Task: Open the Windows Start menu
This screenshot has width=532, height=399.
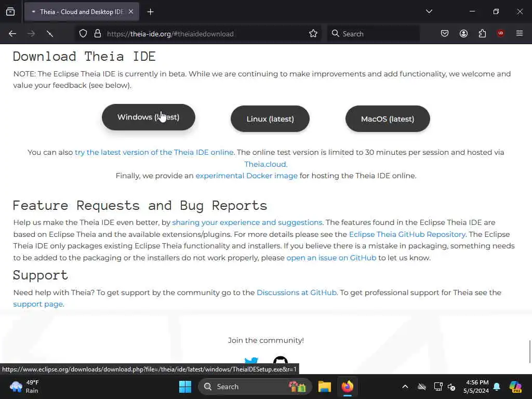Action: coord(185,387)
